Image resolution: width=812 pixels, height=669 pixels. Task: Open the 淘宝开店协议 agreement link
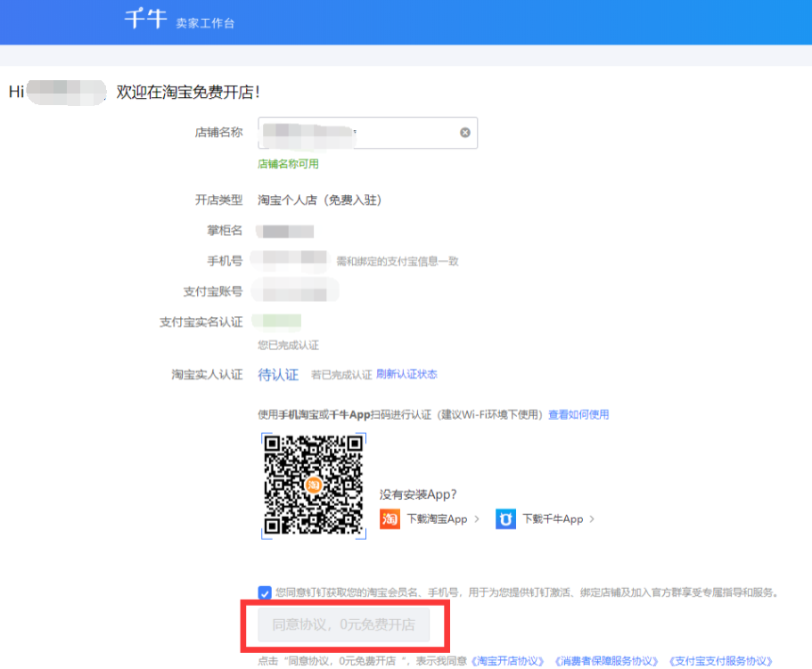pos(507,661)
